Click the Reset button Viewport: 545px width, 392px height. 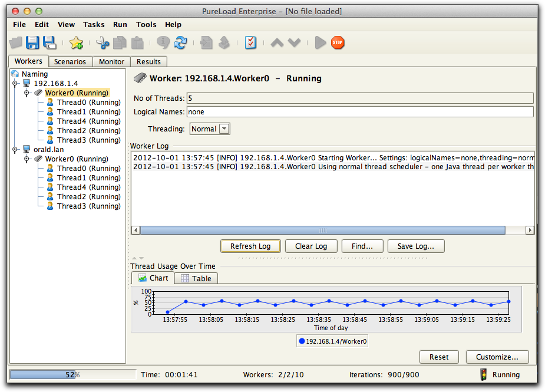tap(439, 357)
